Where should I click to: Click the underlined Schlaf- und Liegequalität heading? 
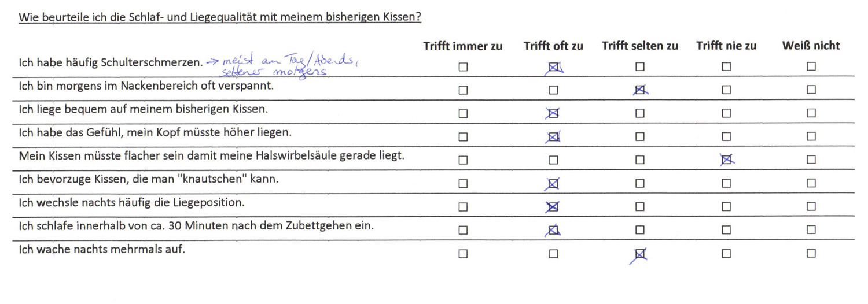(220, 17)
